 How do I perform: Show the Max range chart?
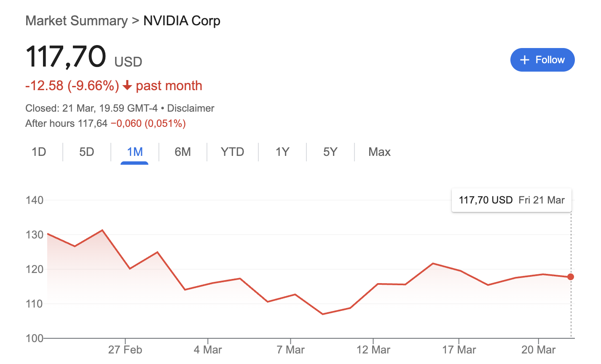379,152
